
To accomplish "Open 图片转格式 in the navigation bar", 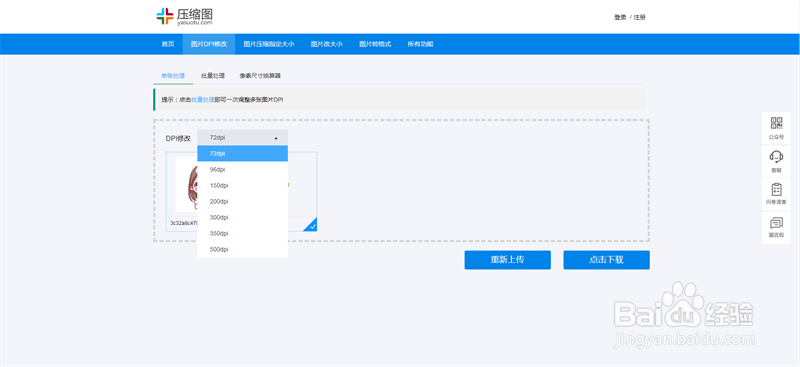I will pos(375,44).
